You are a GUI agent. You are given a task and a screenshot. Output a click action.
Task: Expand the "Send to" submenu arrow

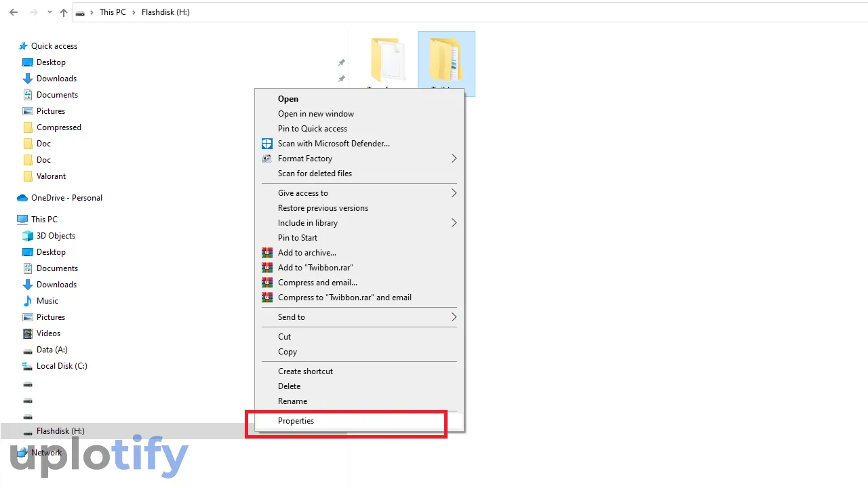(454, 317)
